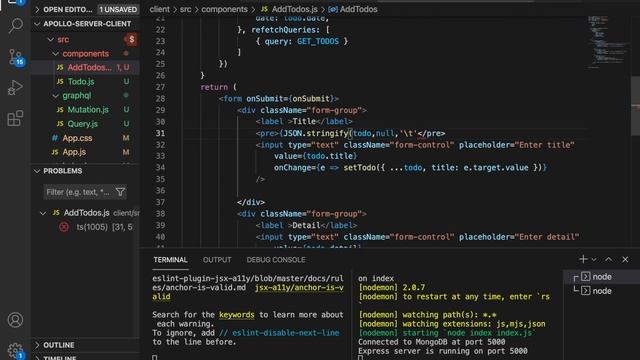Click the editor vertical scrollbar
Image resolution: width=640 pixels, height=360 pixels.
click(x=636, y=106)
